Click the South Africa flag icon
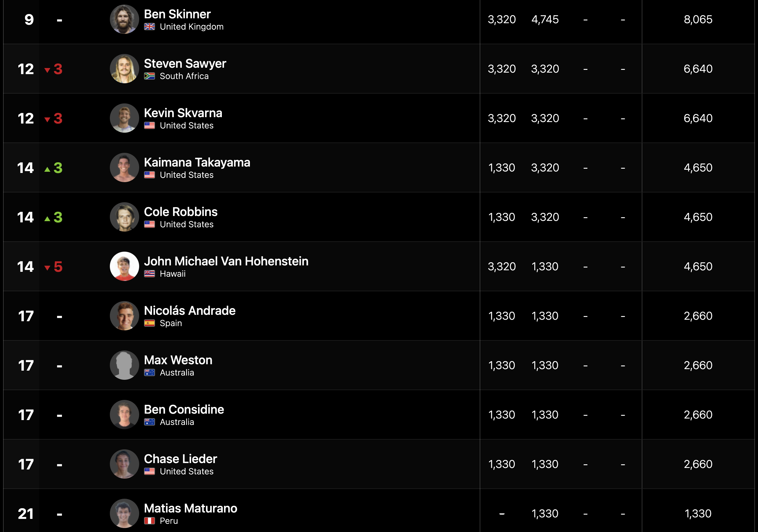The width and height of the screenshot is (758, 532). click(149, 76)
